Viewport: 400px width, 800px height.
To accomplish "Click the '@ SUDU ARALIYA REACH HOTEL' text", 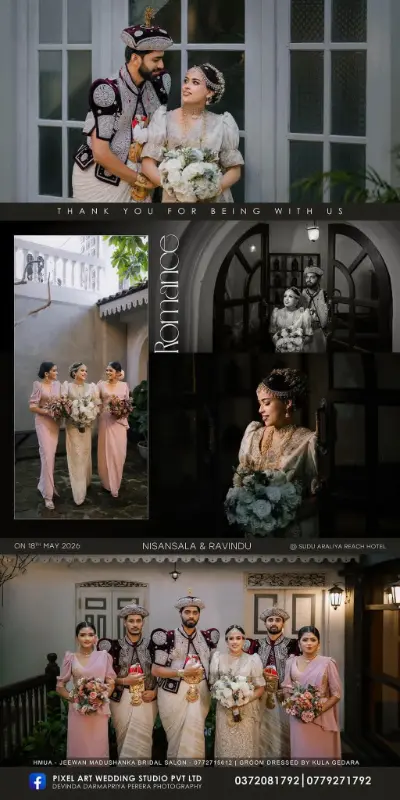I will pos(337,546).
